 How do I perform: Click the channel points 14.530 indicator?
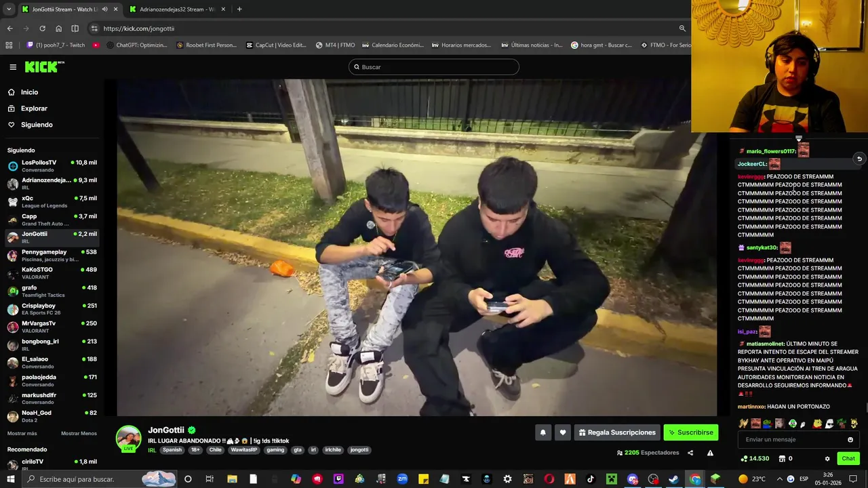pos(755,459)
